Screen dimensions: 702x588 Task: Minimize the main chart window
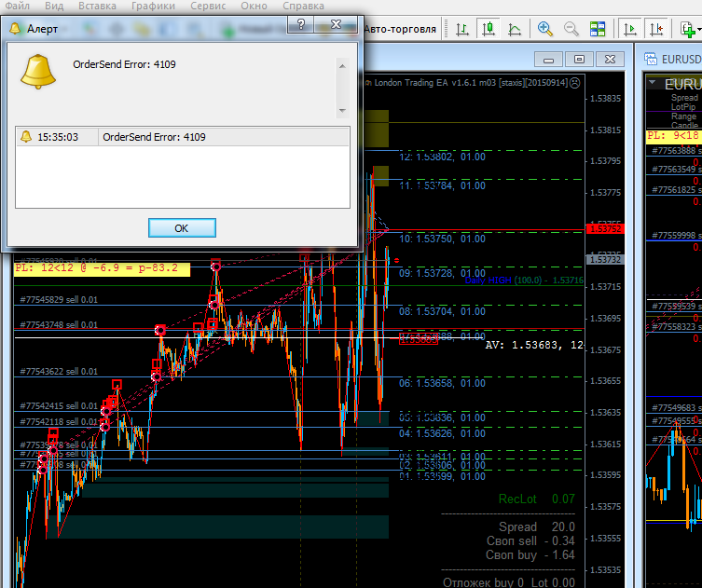click(548, 60)
